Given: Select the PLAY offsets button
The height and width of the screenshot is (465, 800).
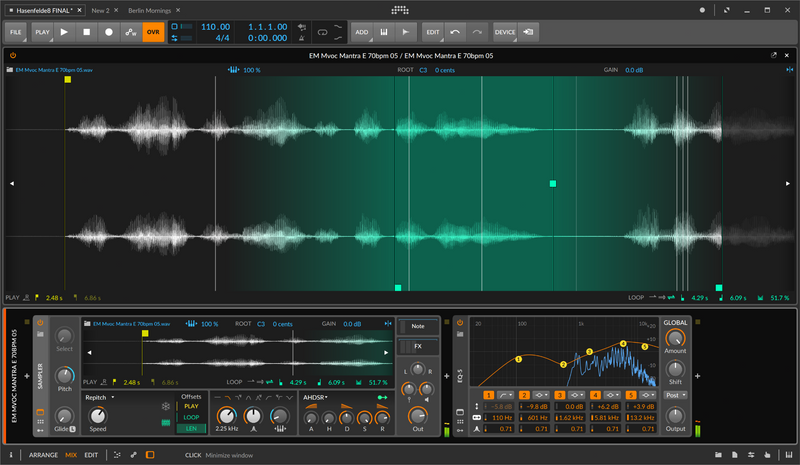Looking at the screenshot, I should click(191, 406).
